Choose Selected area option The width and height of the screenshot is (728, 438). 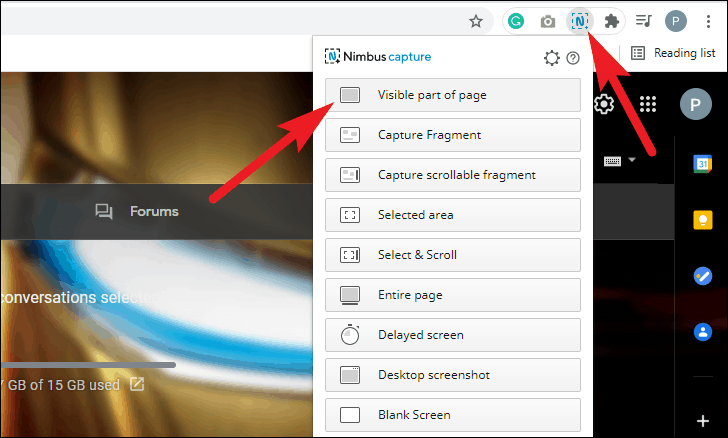tap(453, 215)
